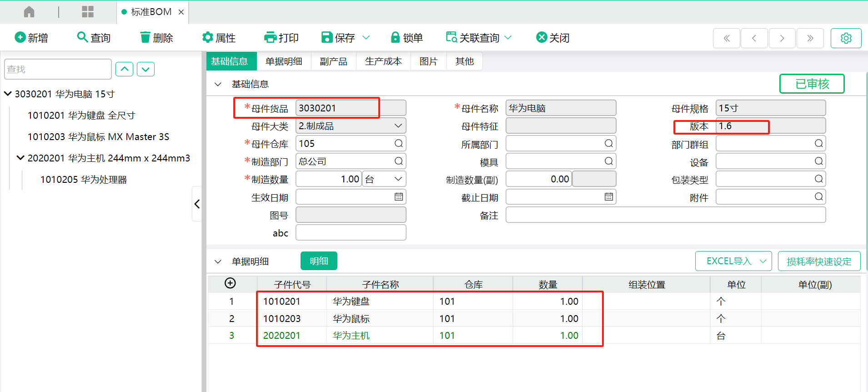The image size is (868, 392).
Task: Click the 制造数量 value field
Action: click(x=328, y=179)
